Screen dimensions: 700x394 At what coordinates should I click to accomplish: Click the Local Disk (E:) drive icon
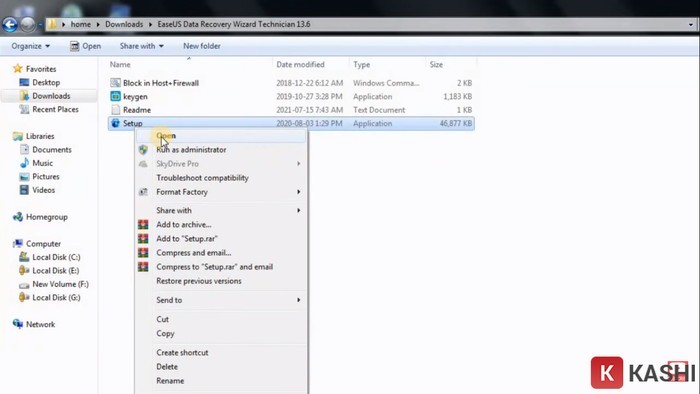[x=24, y=270]
